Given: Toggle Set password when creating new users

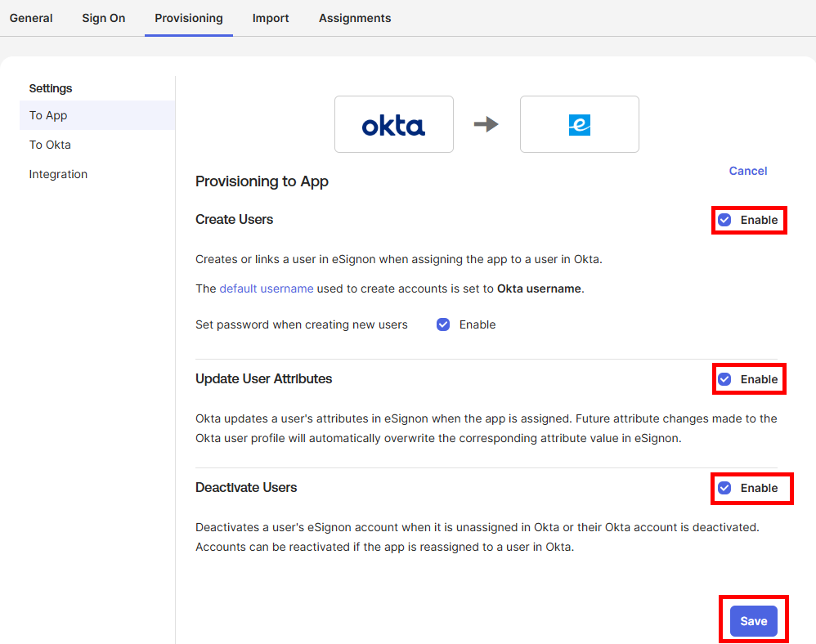Looking at the screenshot, I should point(443,324).
